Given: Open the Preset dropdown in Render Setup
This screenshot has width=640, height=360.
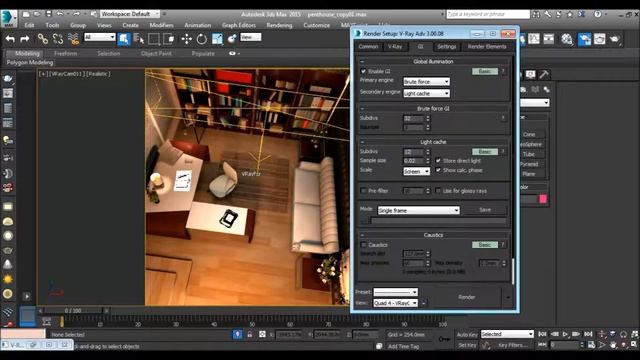Looking at the screenshot, I should tap(395, 292).
